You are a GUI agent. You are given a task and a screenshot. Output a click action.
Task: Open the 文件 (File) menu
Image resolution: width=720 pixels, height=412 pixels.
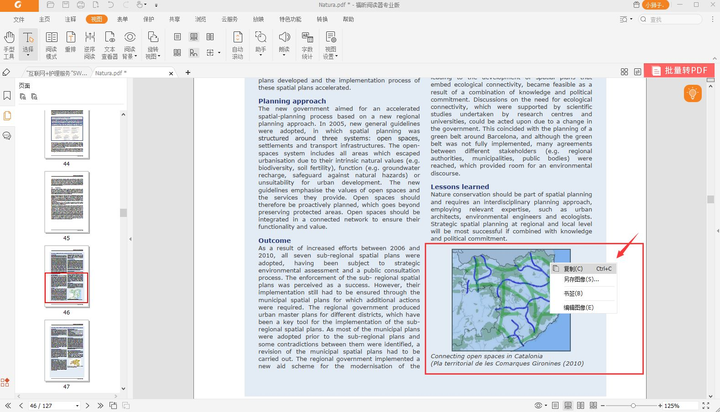coord(19,19)
